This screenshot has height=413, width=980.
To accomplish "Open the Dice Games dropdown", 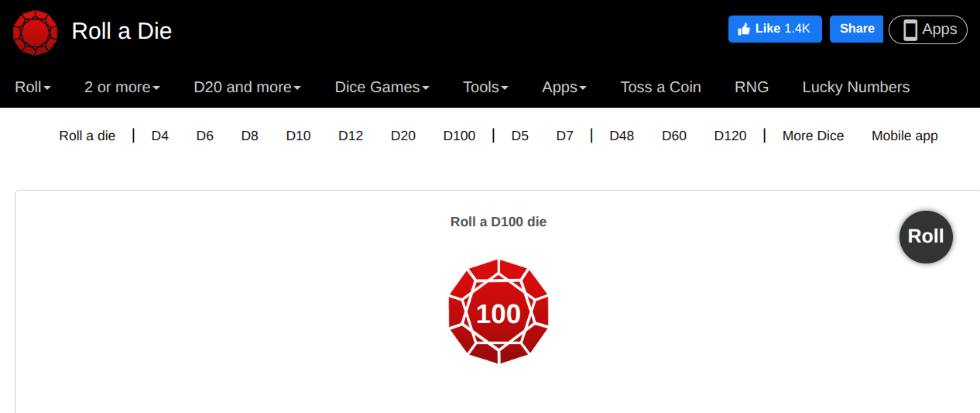I will tap(382, 87).
